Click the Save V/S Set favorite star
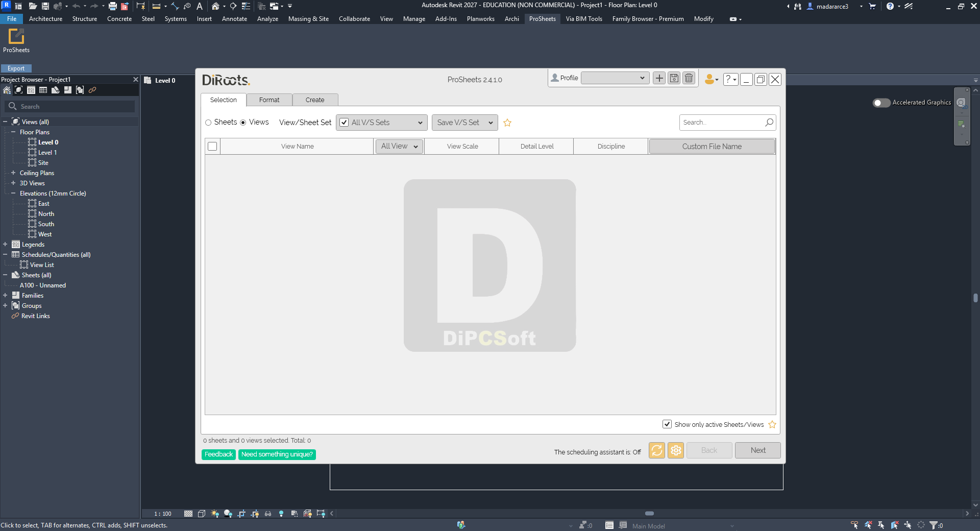This screenshot has height=531, width=980. [507, 123]
